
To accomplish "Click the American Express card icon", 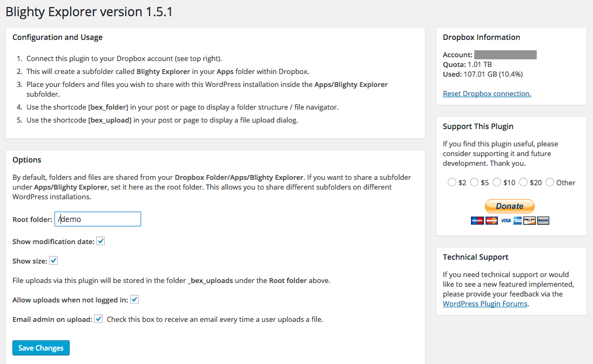I will click(518, 220).
